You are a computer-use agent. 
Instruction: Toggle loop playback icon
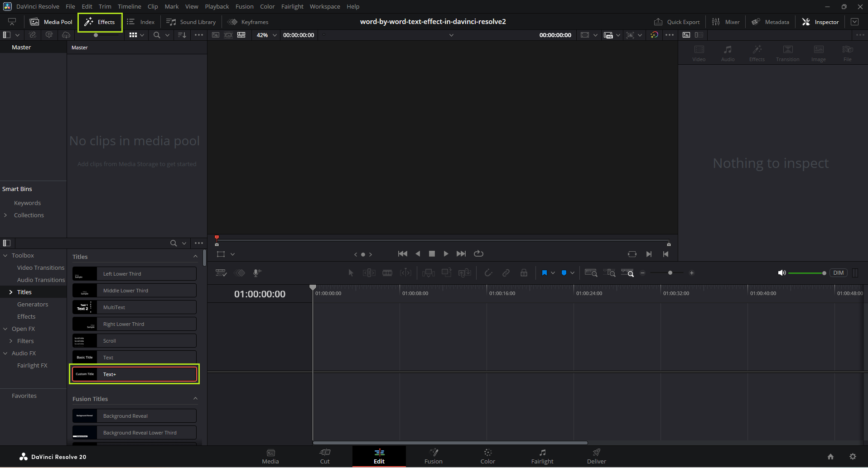point(478,254)
